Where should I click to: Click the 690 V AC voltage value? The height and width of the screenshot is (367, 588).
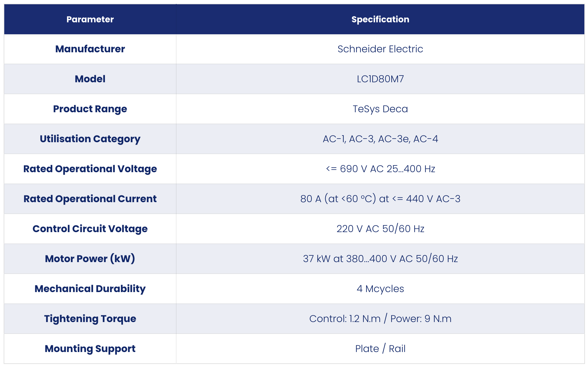click(380, 169)
